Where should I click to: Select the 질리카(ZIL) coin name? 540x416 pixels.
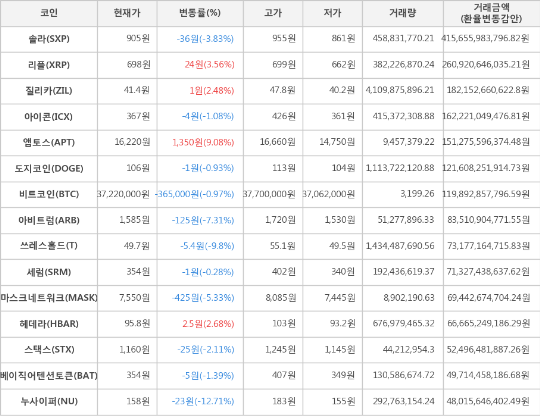click(49, 91)
